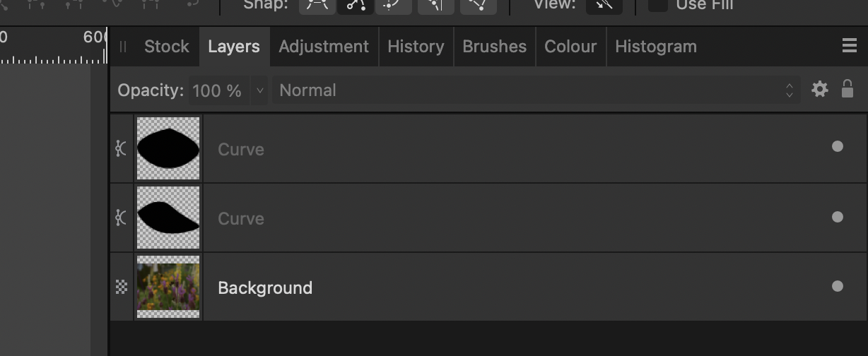Click the curve type icon of top Curve layer
This screenshot has height=356, width=868.
coord(121,148)
